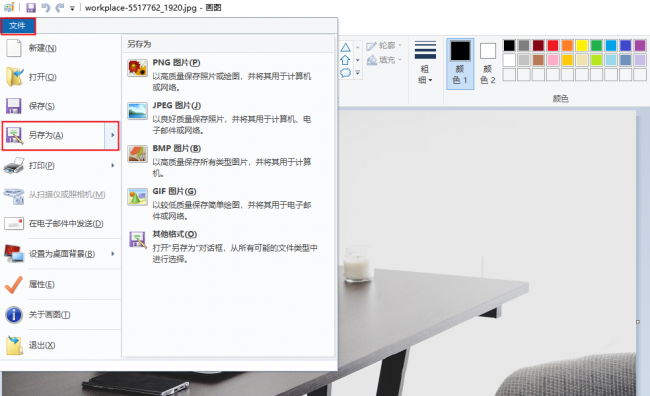
Task: Pick the red color swatch
Action: [x=553, y=45]
